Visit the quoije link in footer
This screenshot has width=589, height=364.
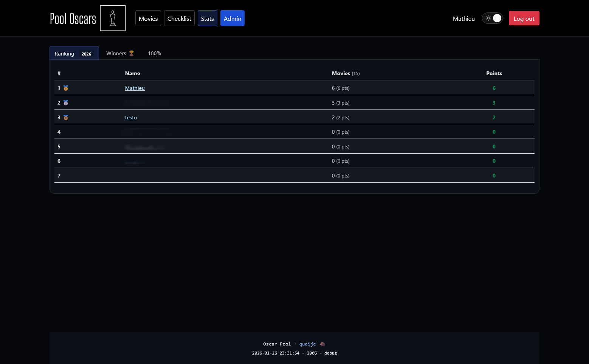point(307,344)
